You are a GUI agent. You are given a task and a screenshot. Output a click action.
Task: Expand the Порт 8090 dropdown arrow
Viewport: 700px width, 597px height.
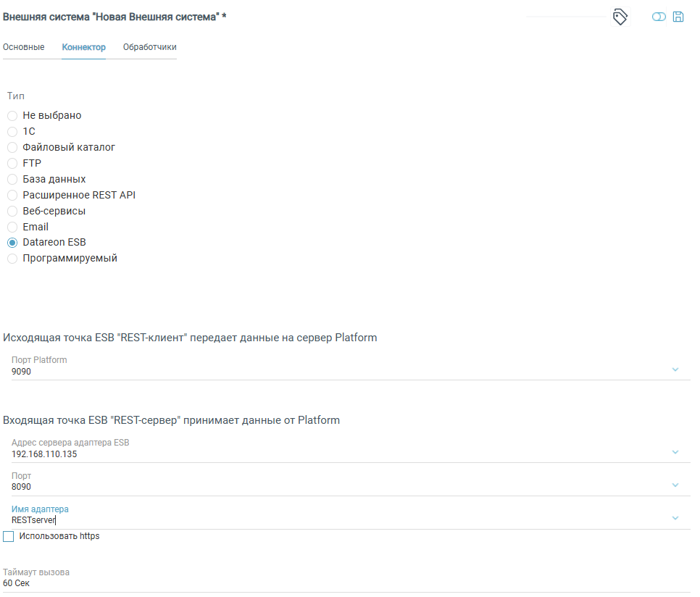pyautogui.click(x=675, y=485)
